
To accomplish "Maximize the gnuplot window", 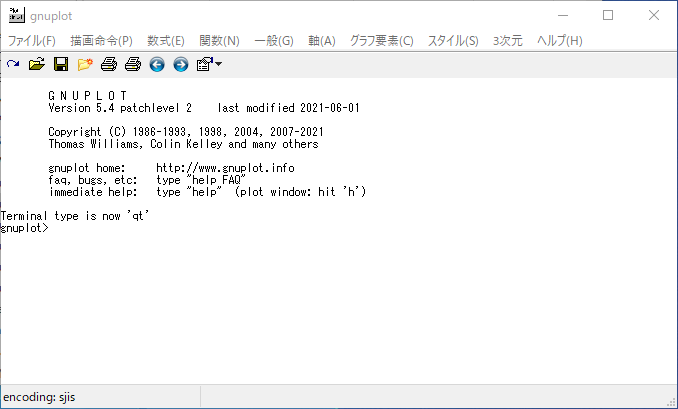I will click(x=608, y=16).
